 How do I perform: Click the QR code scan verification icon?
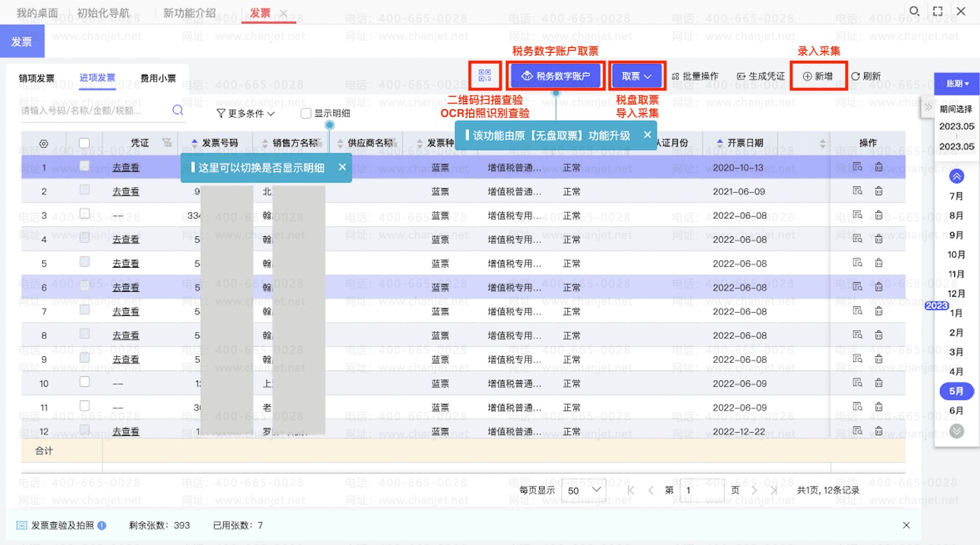[x=484, y=76]
